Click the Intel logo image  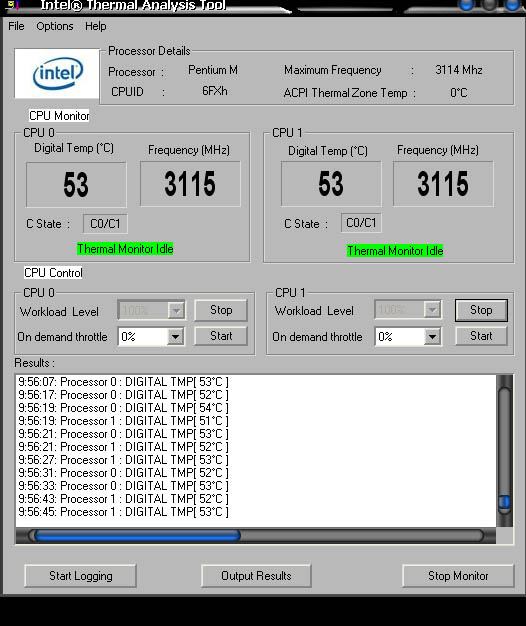(x=57, y=73)
